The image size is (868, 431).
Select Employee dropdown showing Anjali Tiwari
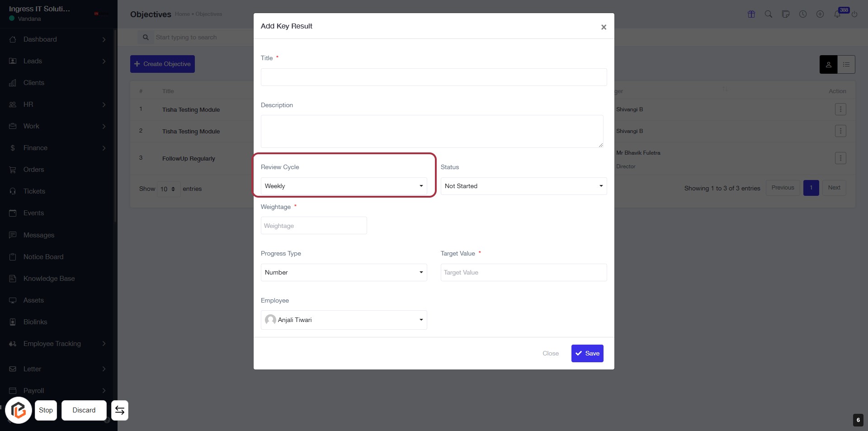[344, 320]
